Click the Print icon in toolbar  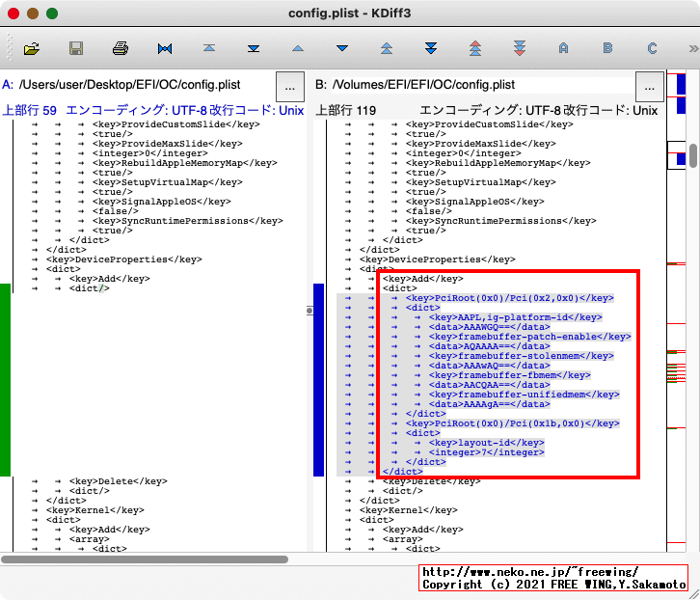[121, 48]
